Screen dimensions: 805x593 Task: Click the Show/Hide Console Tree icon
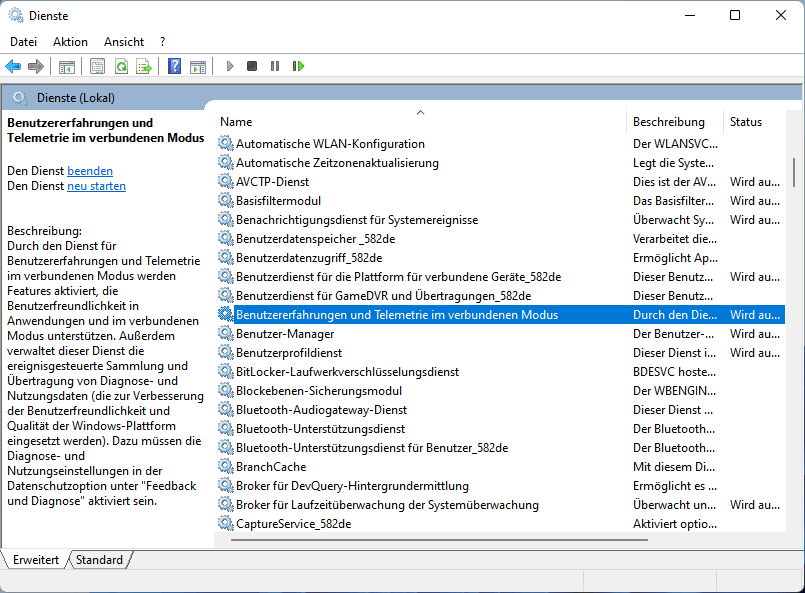coord(67,67)
